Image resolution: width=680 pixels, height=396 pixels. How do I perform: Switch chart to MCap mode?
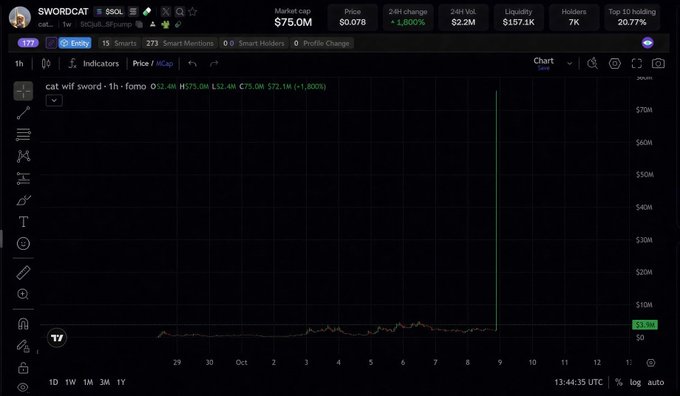(x=164, y=64)
